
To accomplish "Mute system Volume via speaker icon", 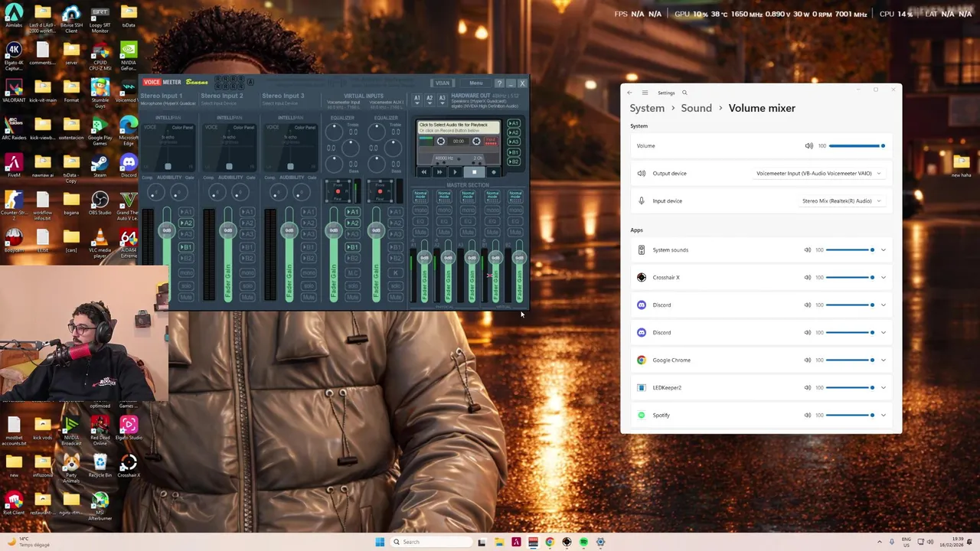I will [x=808, y=145].
